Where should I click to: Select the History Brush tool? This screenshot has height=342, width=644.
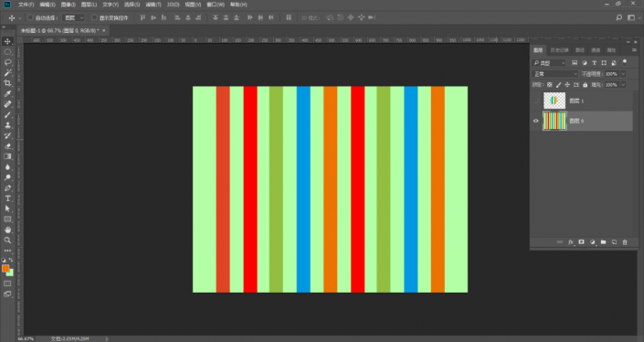pyautogui.click(x=7, y=135)
